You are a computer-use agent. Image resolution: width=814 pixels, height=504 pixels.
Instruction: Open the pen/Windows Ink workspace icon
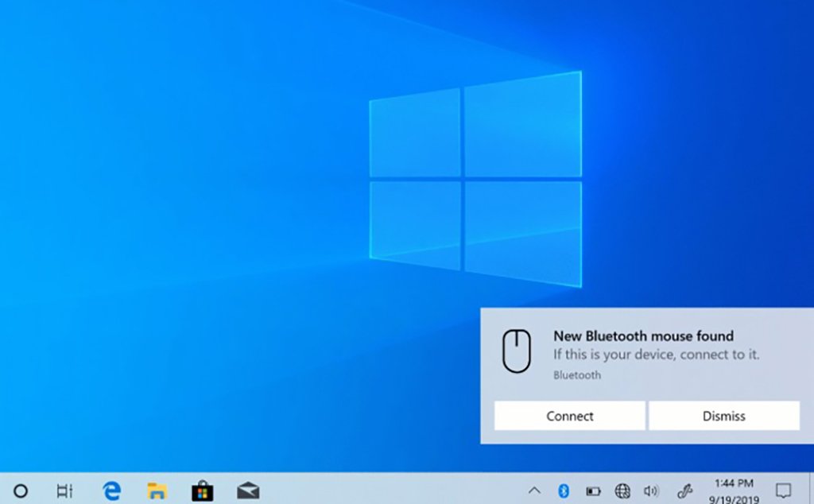pos(684,490)
